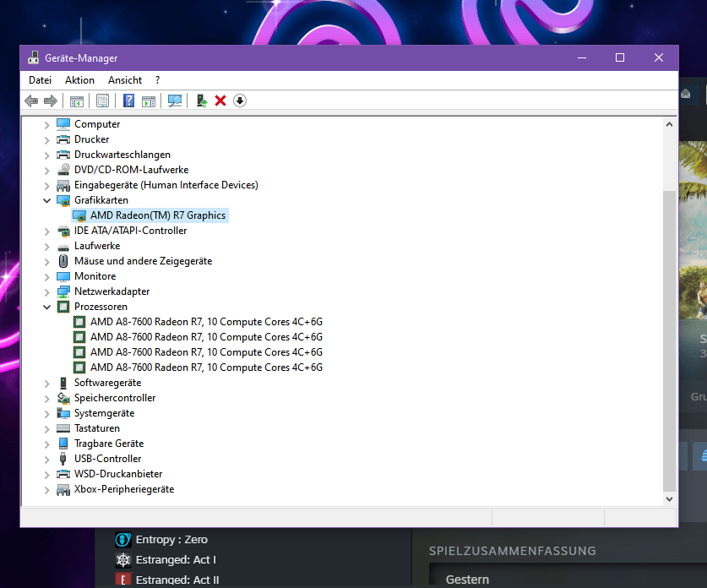Expand the IDE ATA/ATAPI-Controller category
This screenshot has height=588, width=707.
tap(47, 231)
